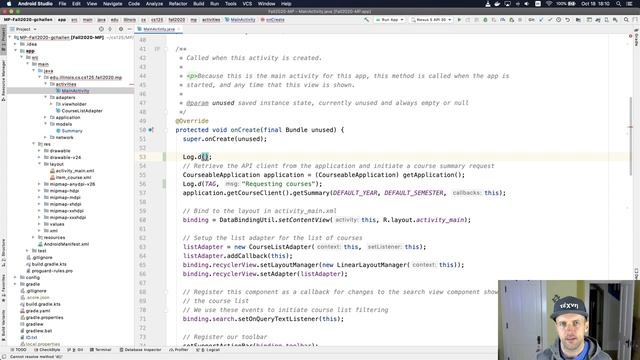Click line number 56 in gutter

click(142, 184)
